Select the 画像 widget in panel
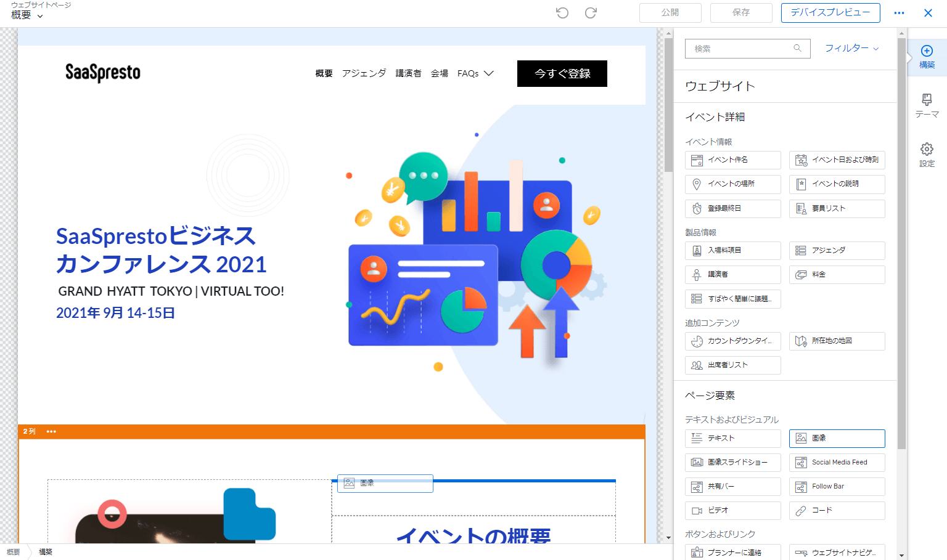 point(837,439)
